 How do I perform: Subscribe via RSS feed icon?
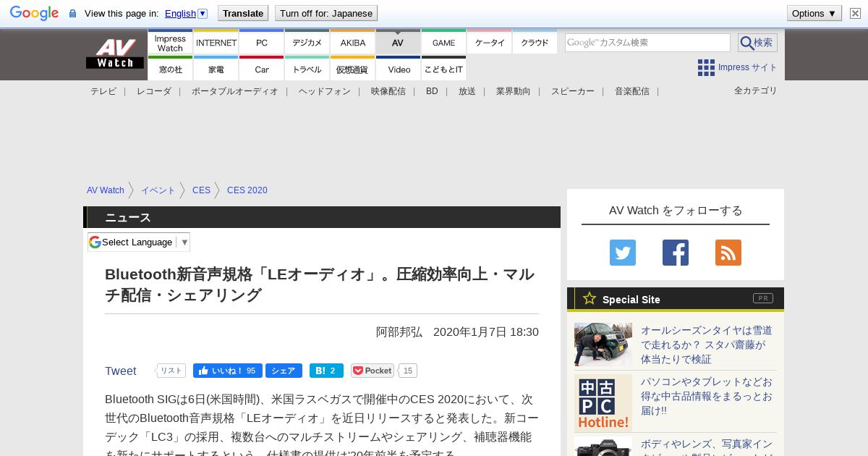728,253
